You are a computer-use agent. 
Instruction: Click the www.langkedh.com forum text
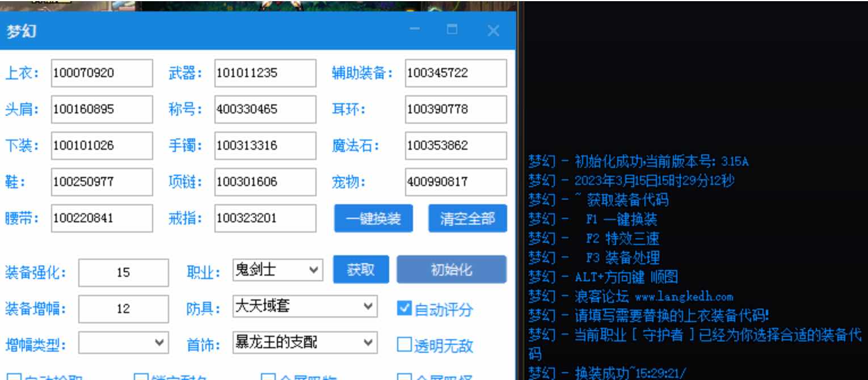(x=684, y=297)
